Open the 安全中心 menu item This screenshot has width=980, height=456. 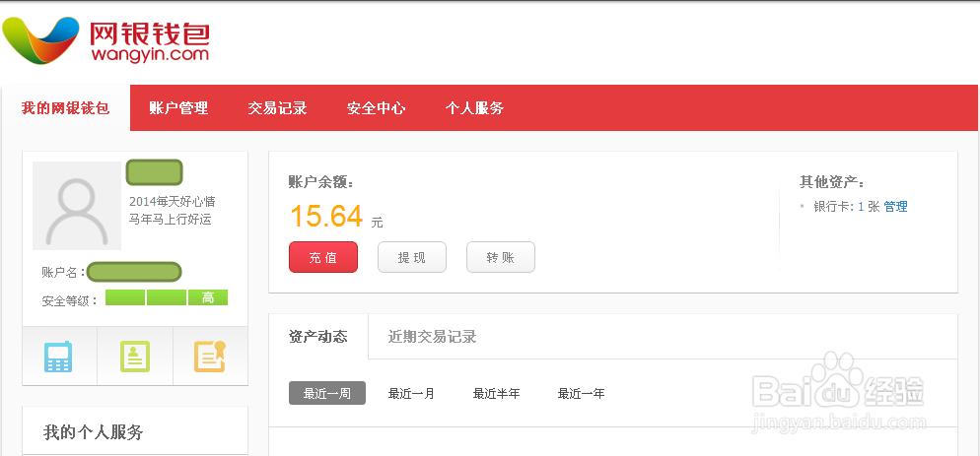pos(377,108)
